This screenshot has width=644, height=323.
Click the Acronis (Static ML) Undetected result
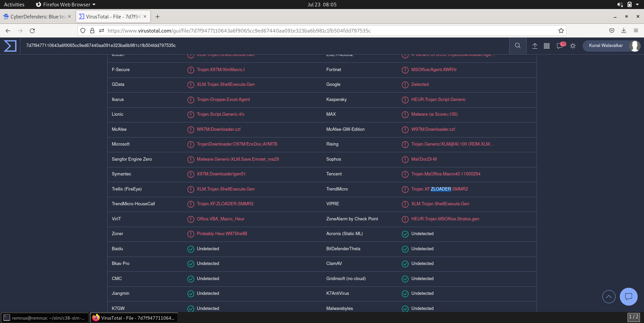tap(422, 234)
